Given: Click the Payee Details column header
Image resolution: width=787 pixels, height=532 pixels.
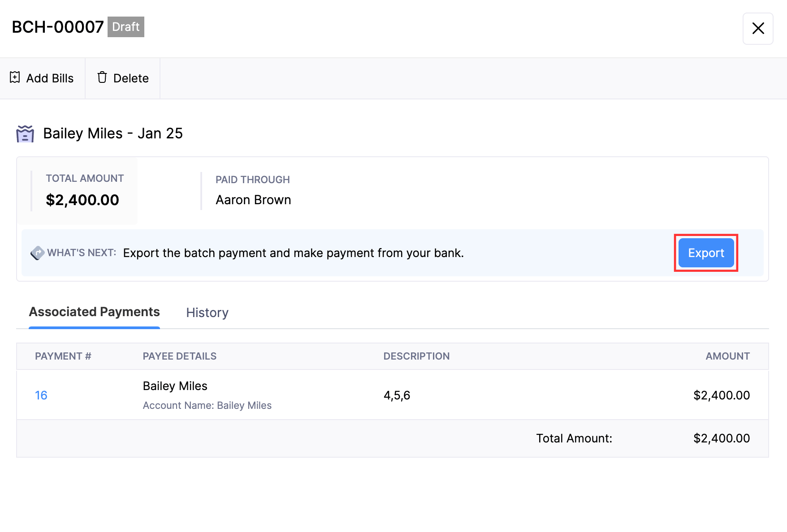Looking at the screenshot, I should pyautogui.click(x=179, y=356).
